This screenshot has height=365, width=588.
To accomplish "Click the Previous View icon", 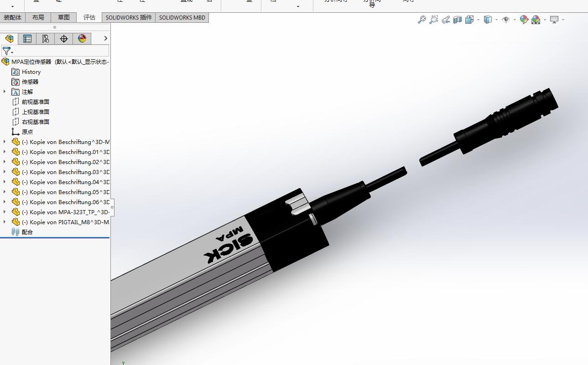I will [x=446, y=20].
